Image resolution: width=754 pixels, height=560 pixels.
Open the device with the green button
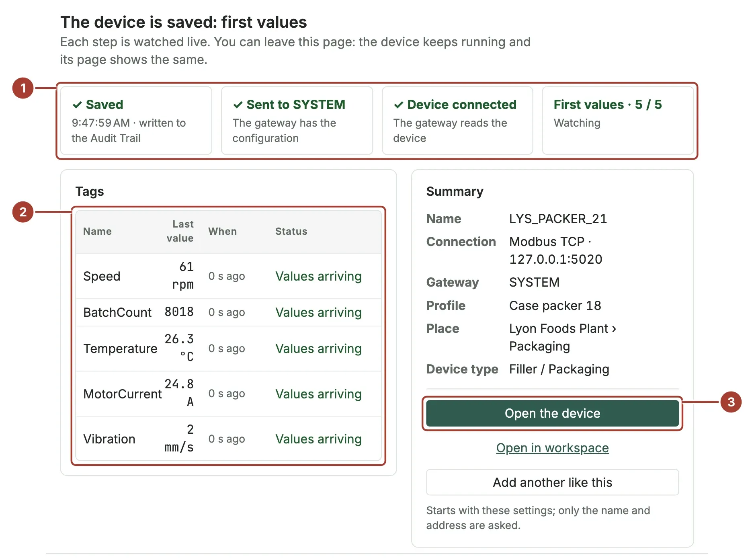click(x=552, y=413)
